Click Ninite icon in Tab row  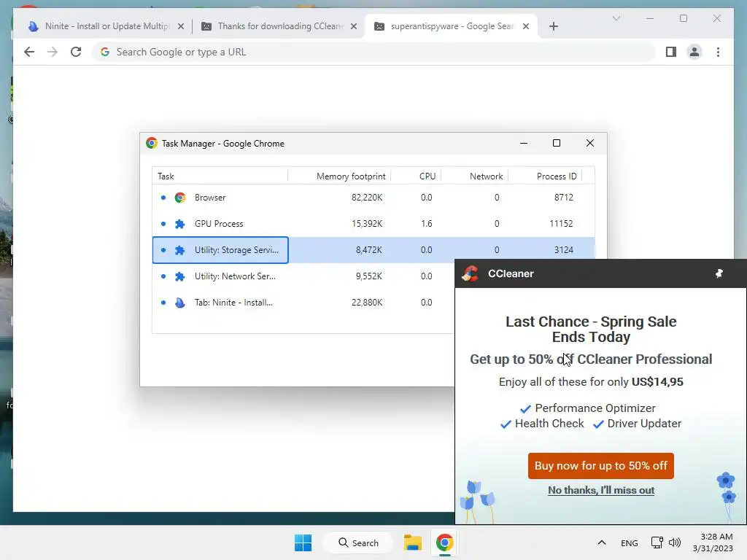(179, 303)
